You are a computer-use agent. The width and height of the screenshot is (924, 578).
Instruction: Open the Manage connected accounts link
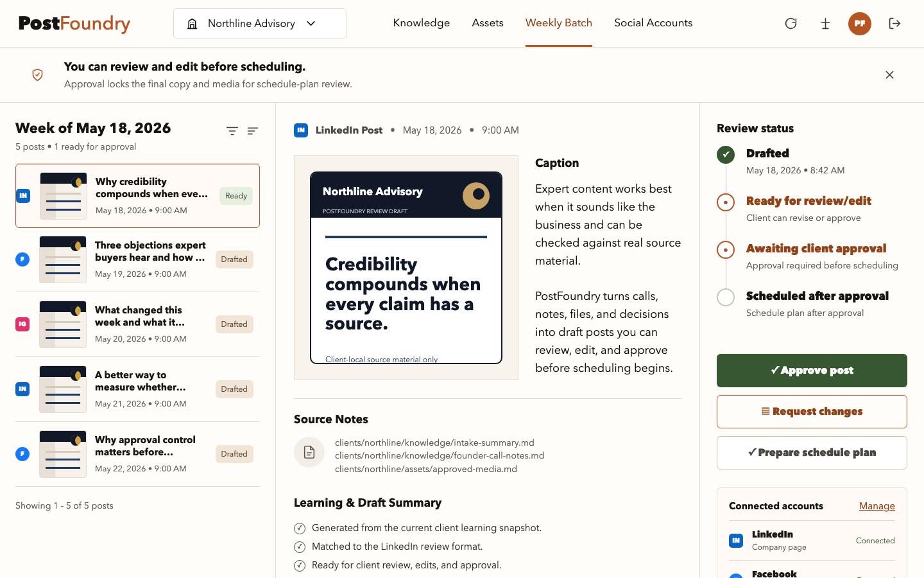[x=877, y=506]
